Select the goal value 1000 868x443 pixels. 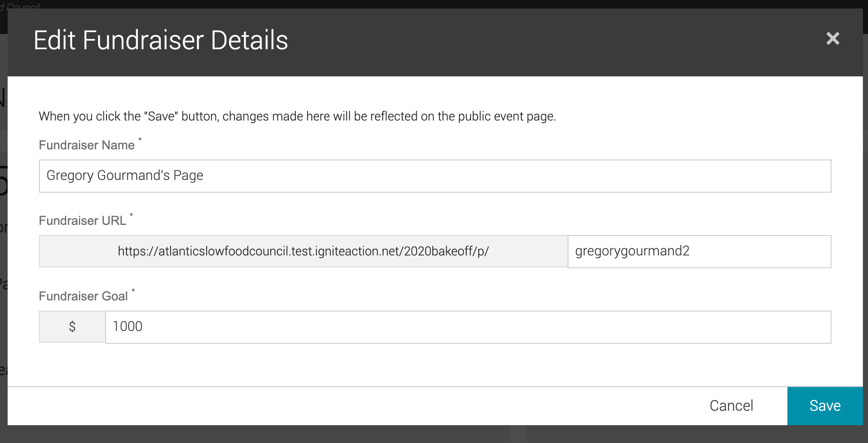pyautogui.click(x=127, y=326)
